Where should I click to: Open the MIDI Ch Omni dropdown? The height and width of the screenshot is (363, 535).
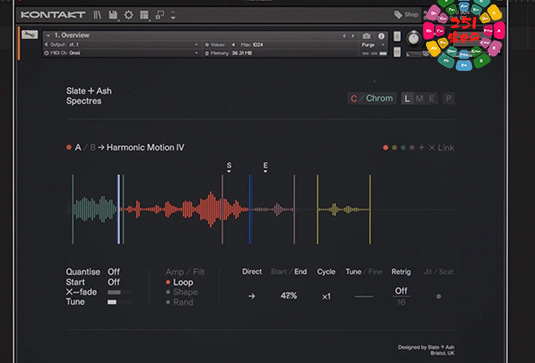(x=121, y=53)
